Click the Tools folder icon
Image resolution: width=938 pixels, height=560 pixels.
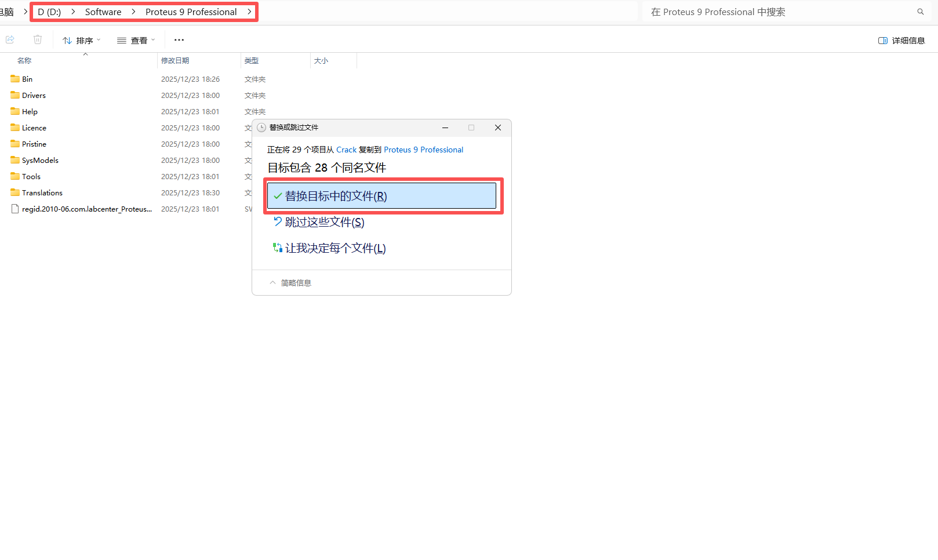click(x=15, y=176)
